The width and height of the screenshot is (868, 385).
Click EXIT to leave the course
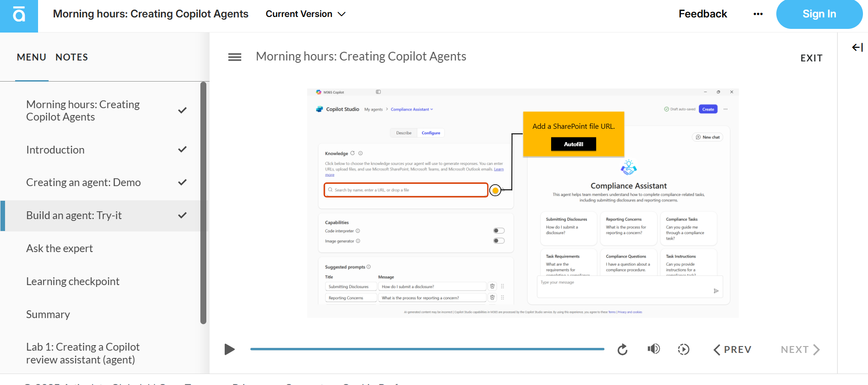coord(811,58)
